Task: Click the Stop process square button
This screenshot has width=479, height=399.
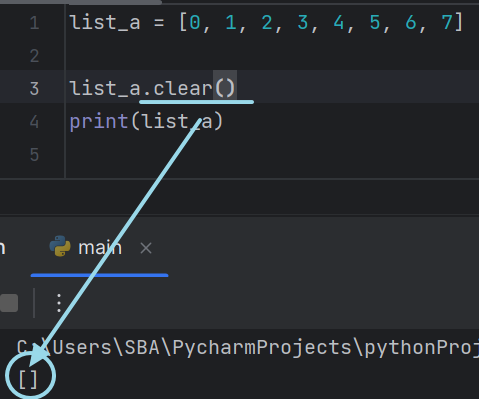Action: pyautogui.click(x=9, y=303)
